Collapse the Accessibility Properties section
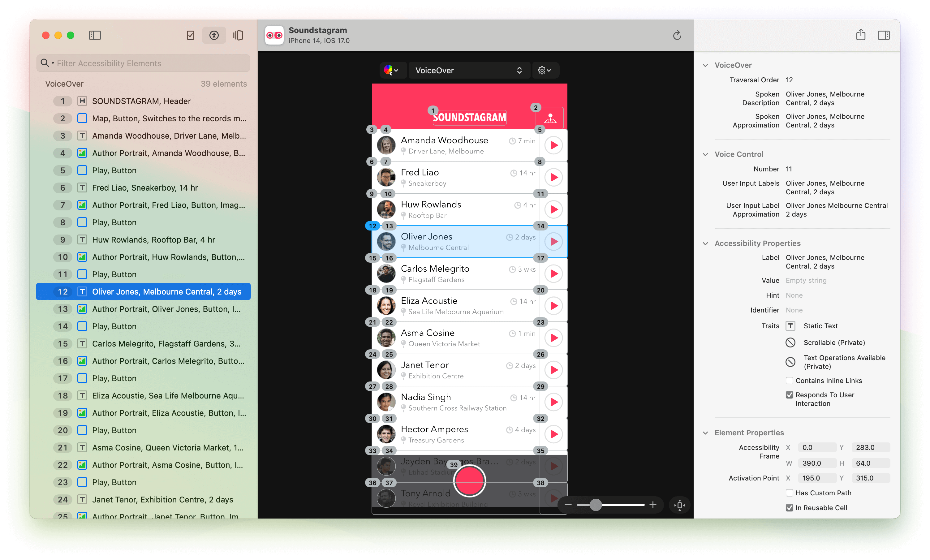The height and width of the screenshot is (560, 930). (x=705, y=243)
